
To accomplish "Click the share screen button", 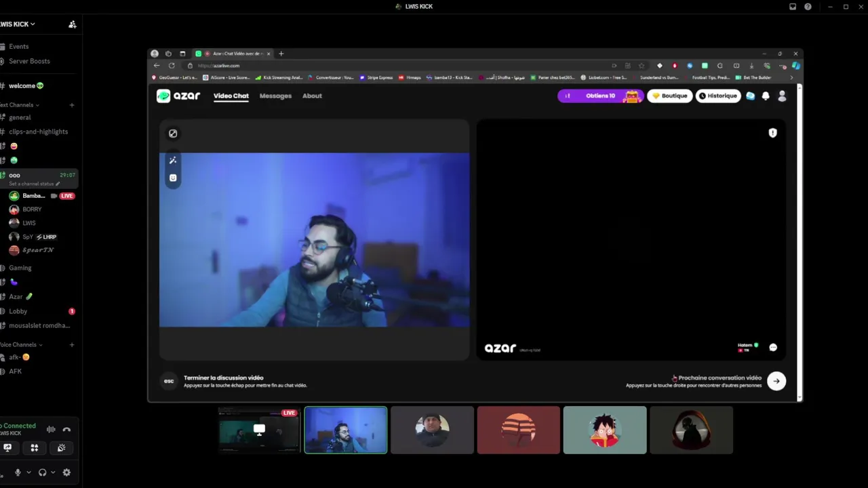I will click(x=7, y=448).
